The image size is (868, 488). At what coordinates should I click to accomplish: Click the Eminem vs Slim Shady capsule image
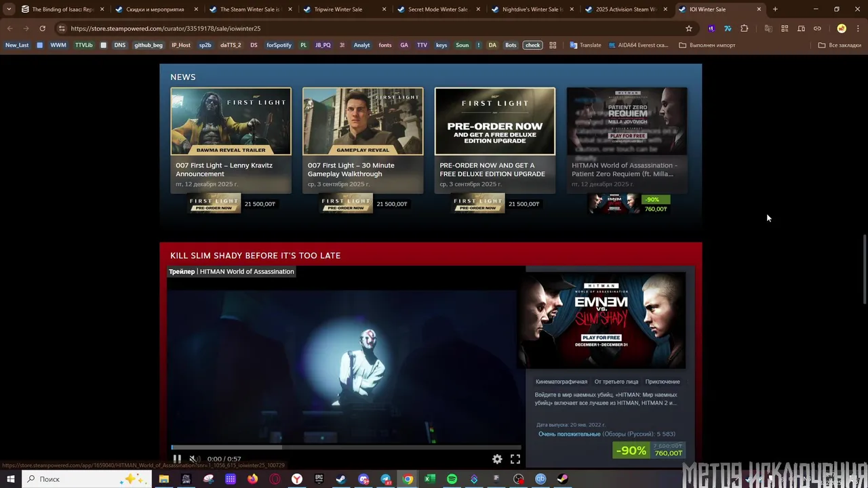click(x=603, y=320)
